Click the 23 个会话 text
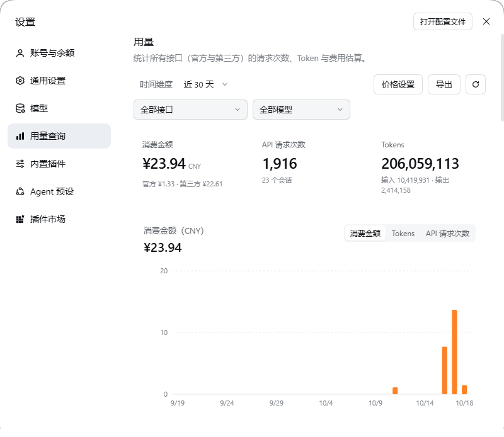Viewport: 504px width, 437px height. (277, 180)
